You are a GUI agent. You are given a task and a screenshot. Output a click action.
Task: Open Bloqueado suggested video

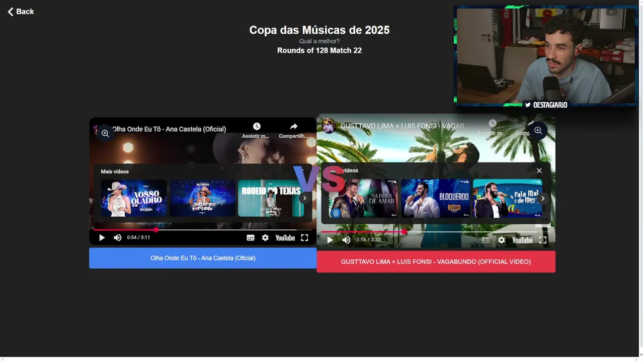click(436, 199)
